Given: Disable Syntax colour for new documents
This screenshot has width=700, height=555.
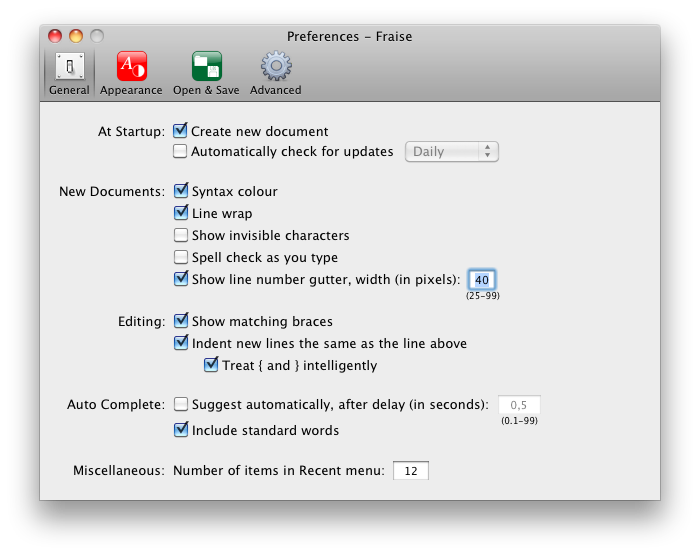Looking at the screenshot, I should click(181, 191).
